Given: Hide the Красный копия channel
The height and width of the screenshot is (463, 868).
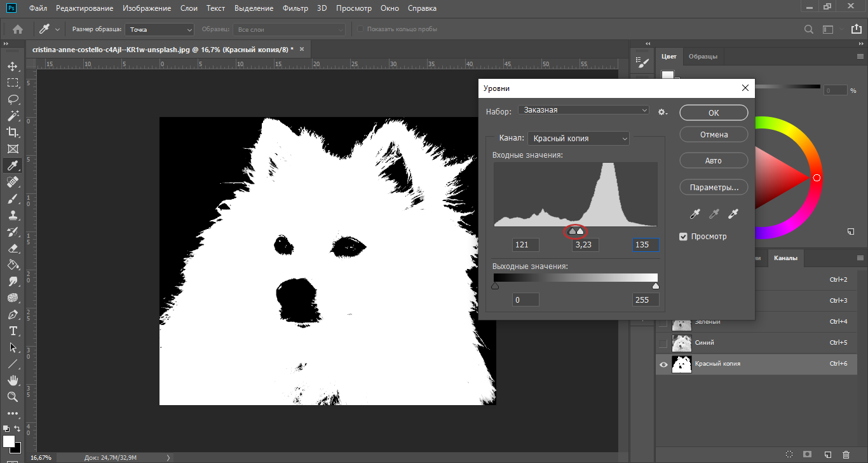Looking at the screenshot, I should (663, 364).
